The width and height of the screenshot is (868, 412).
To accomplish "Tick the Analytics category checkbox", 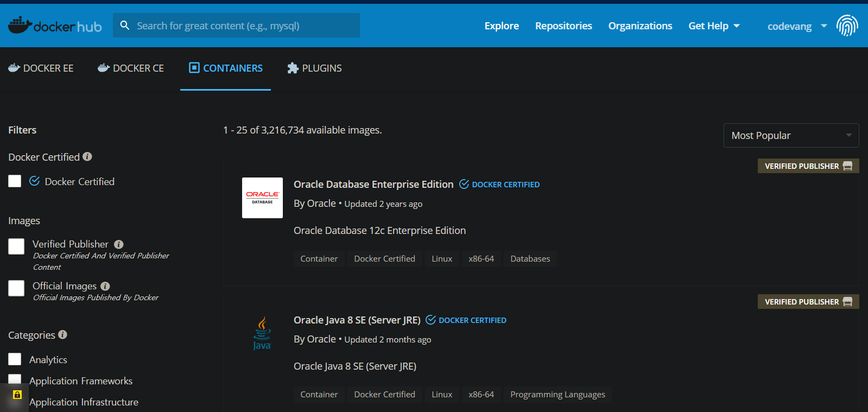I will click(15, 359).
